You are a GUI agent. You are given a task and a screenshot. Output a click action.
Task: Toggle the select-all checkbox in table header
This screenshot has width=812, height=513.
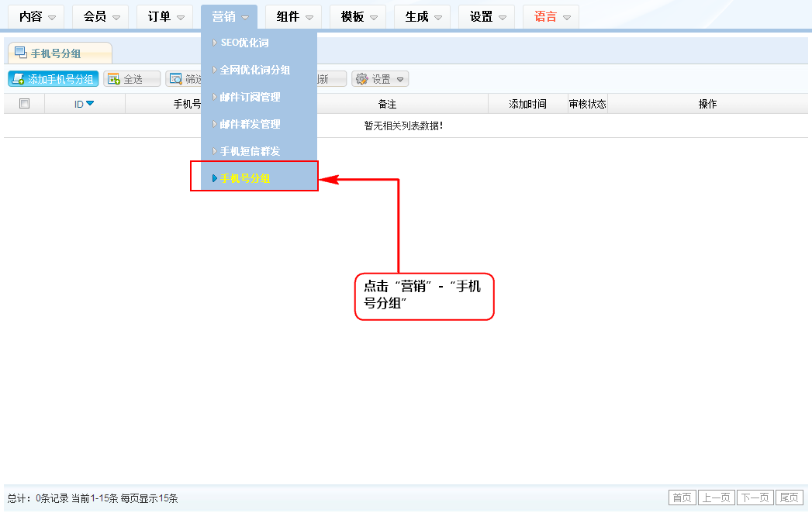24,104
